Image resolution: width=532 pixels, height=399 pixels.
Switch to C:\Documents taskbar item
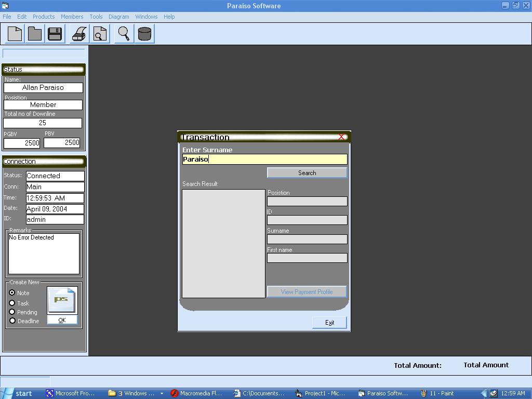(x=259, y=394)
